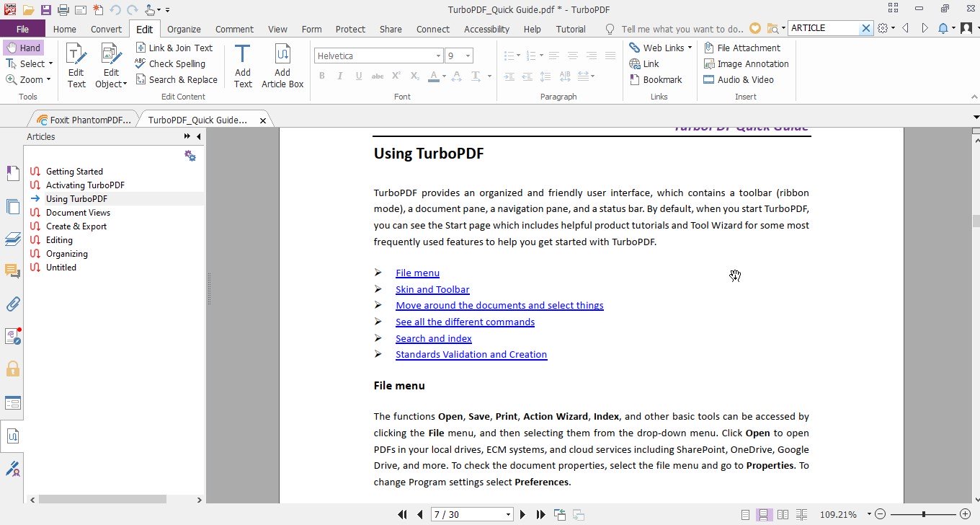Switch to the Protect ribbon tab

[x=350, y=29]
